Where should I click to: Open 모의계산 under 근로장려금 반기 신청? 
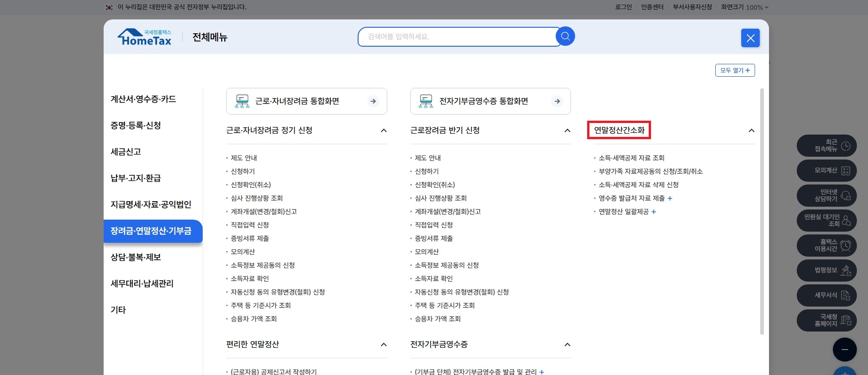(x=427, y=252)
